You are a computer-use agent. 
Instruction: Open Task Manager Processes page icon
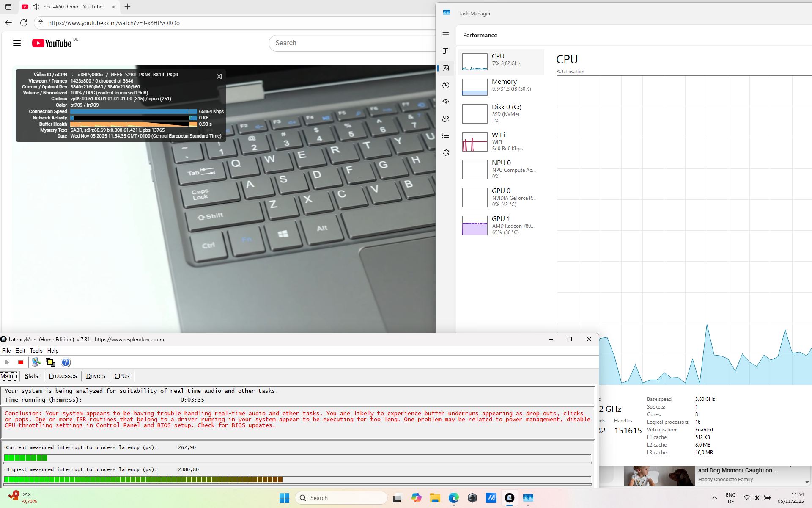[x=446, y=51]
